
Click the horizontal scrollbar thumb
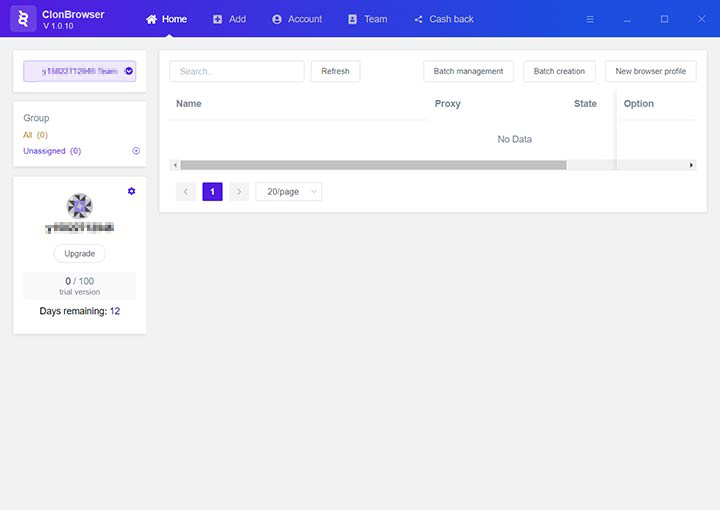373,165
